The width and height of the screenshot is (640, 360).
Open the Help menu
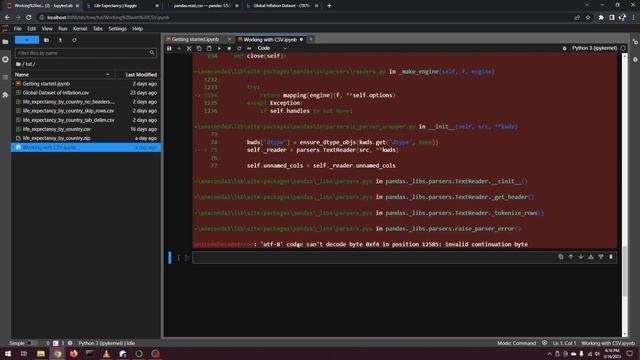138,29
